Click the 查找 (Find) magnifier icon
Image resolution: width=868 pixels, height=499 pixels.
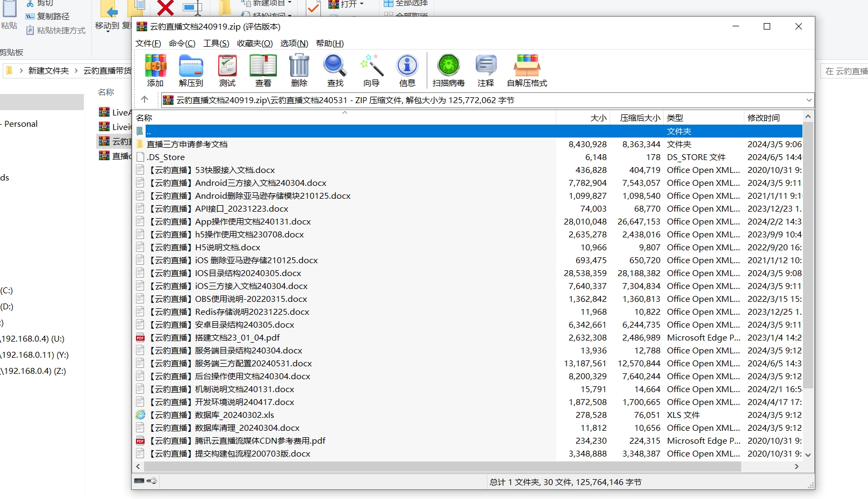click(335, 70)
